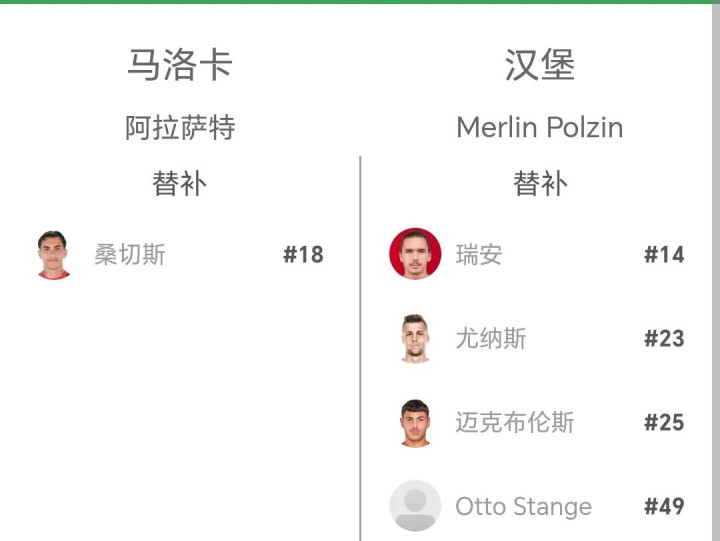The width and height of the screenshot is (720, 541).
Task: Select 迈克布伦斯 player name
Action: click(515, 423)
